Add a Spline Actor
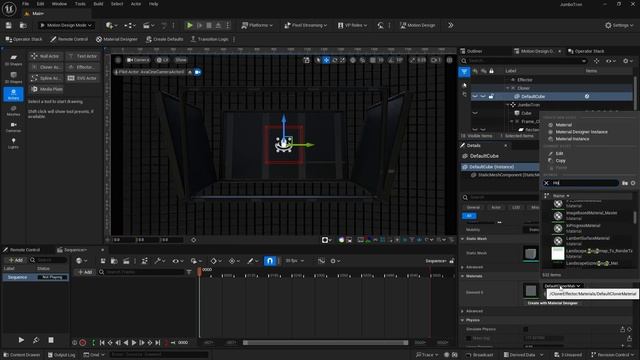Image resolution: width=640 pixels, height=360 pixels. [x=46, y=78]
